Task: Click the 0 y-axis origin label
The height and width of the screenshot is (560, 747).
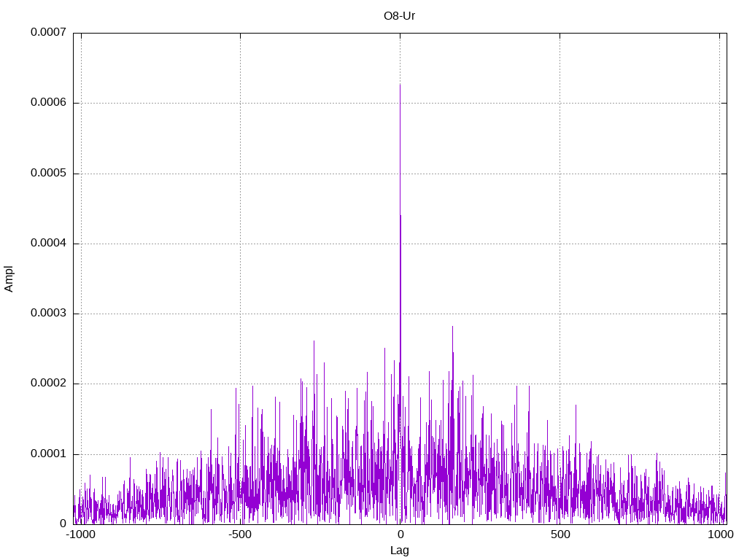Action: coord(63,524)
